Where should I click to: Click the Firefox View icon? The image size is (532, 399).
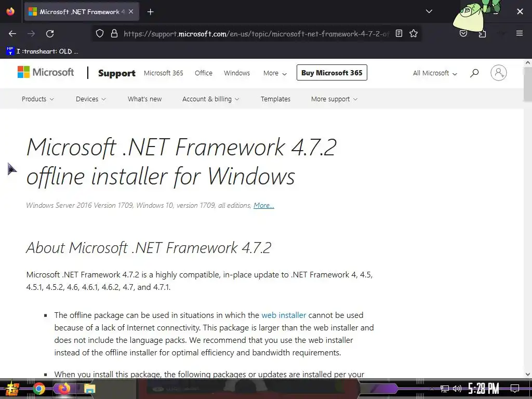click(10, 11)
